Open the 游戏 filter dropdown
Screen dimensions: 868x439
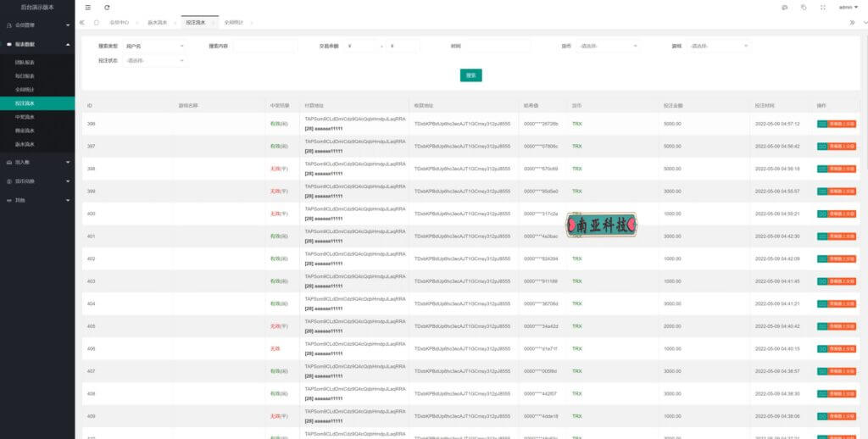[719, 46]
